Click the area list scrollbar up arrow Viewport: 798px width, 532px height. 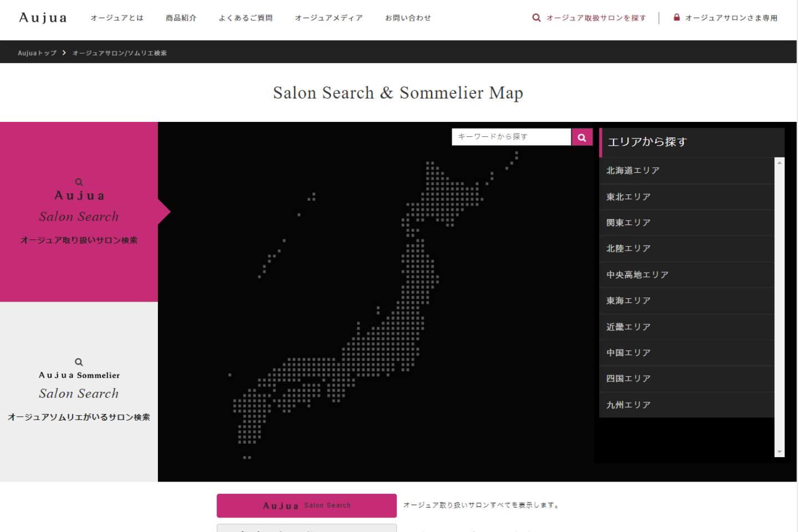780,162
